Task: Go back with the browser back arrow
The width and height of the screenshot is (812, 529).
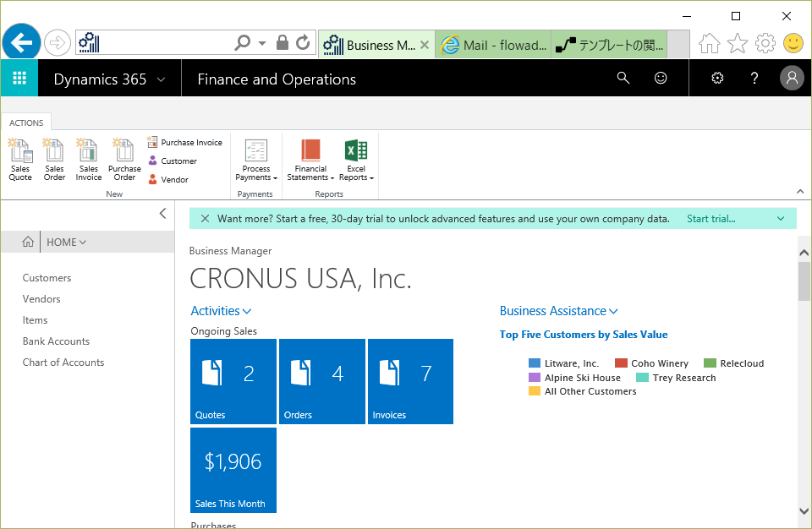Action: point(21,42)
